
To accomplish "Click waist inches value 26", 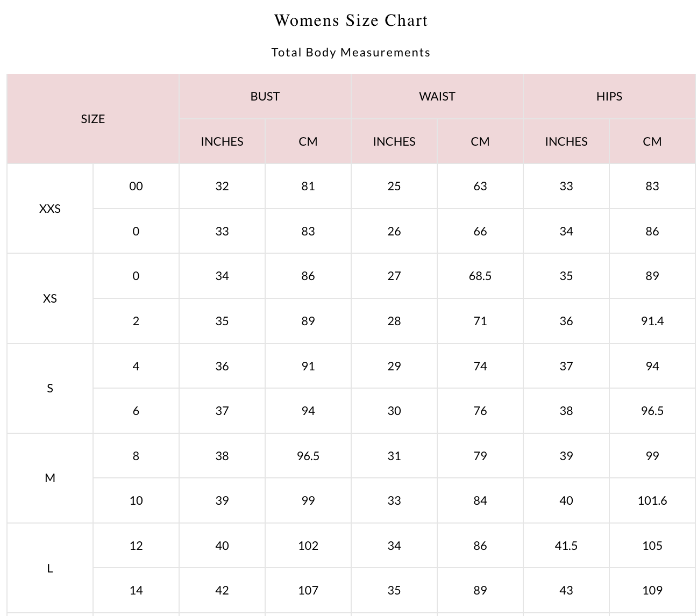I will pos(394,231).
